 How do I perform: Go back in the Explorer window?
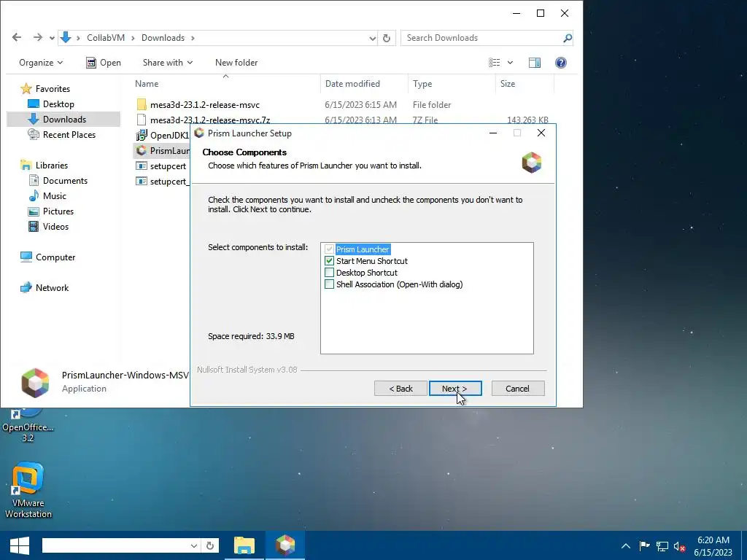(x=17, y=38)
